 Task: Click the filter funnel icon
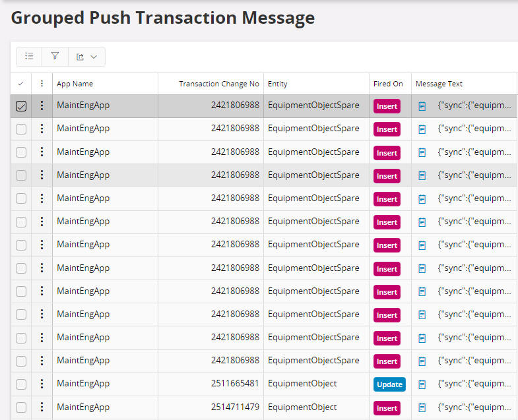click(55, 57)
